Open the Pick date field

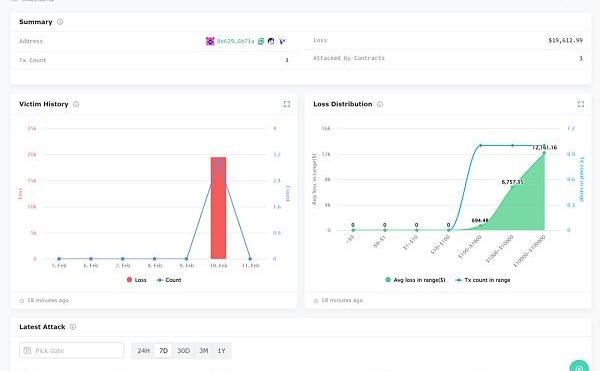(72, 351)
